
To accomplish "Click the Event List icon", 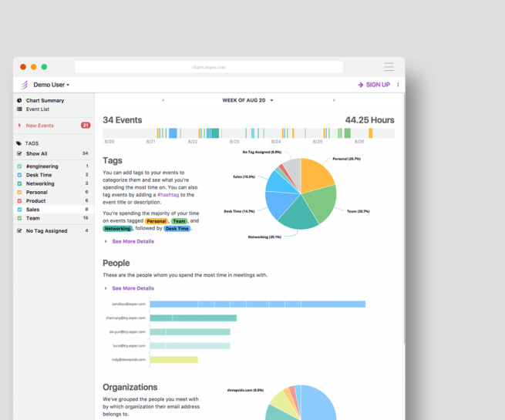I will coord(19,109).
